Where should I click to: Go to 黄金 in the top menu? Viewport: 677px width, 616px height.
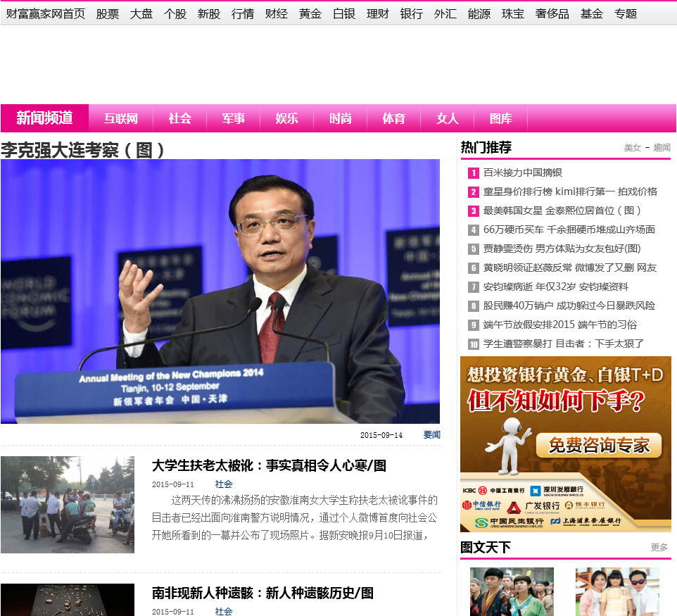point(310,14)
